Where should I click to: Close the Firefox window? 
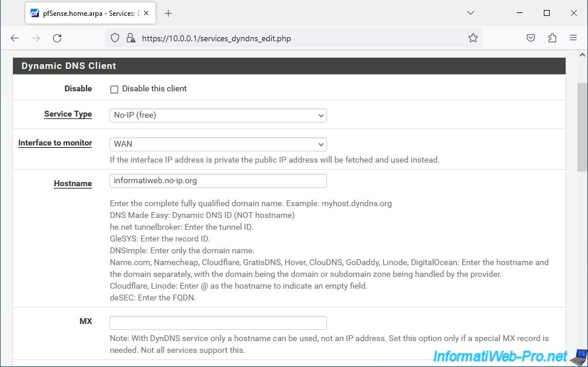[574, 13]
